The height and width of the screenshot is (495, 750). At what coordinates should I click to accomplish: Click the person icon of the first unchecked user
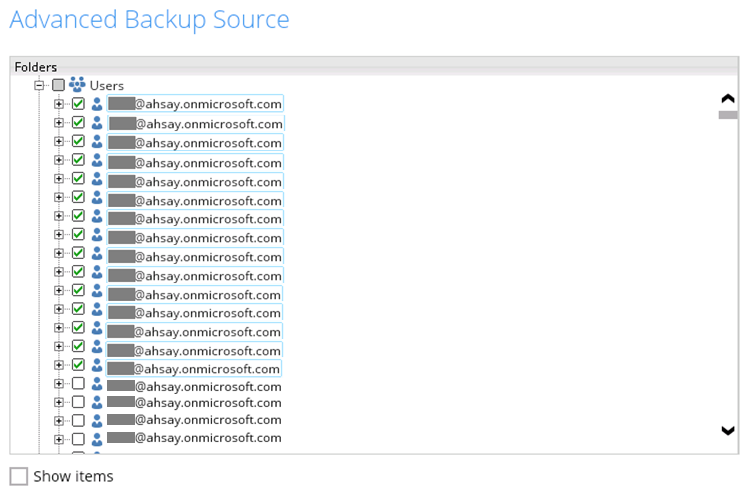click(97, 385)
